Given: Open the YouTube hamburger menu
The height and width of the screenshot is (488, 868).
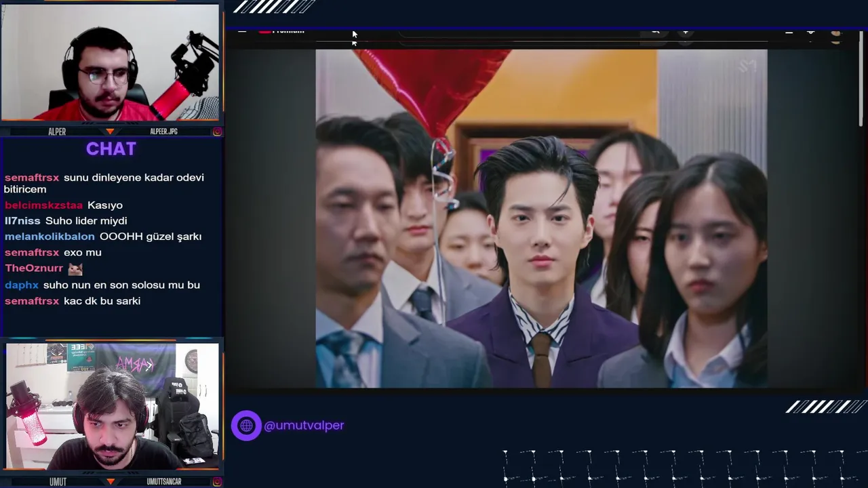Looking at the screenshot, I should coord(241,30).
